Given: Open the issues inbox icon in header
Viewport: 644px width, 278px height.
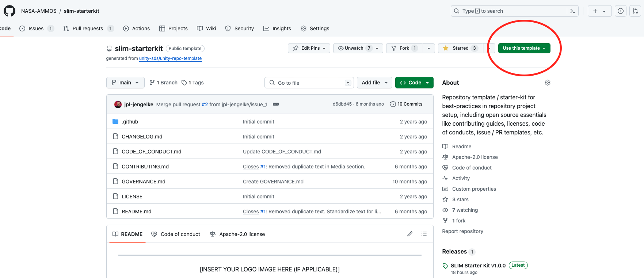Looking at the screenshot, I should click(x=621, y=11).
